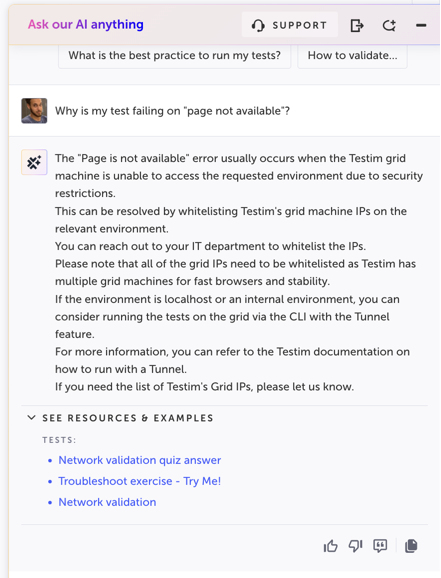Image resolution: width=441 pixels, height=578 pixels.
Task: Start a new chat with refresh-sparkle icon
Action: coord(389,25)
